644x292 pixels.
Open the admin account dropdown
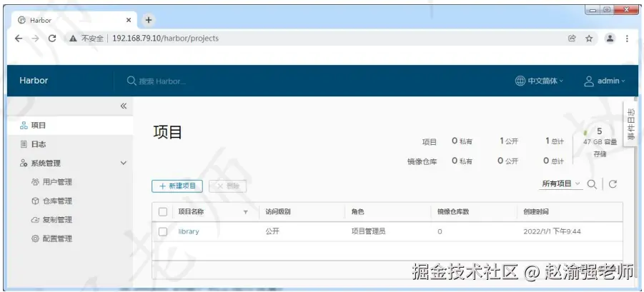pyautogui.click(x=605, y=81)
